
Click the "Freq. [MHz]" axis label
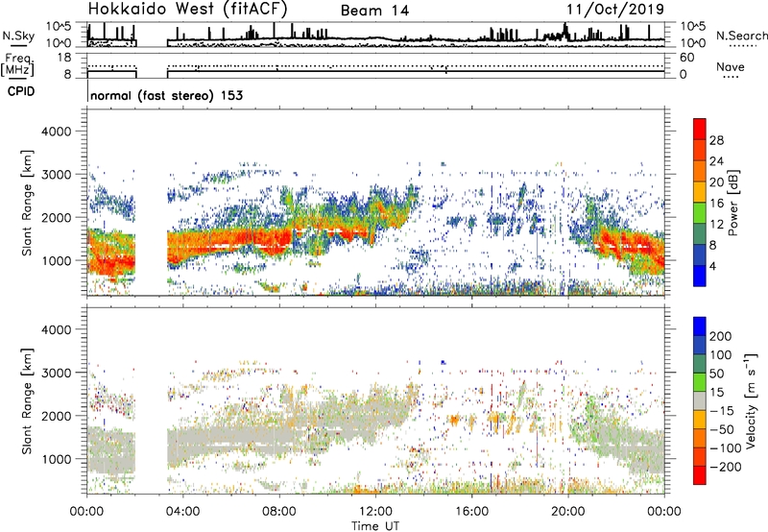click(x=18, y=65)
